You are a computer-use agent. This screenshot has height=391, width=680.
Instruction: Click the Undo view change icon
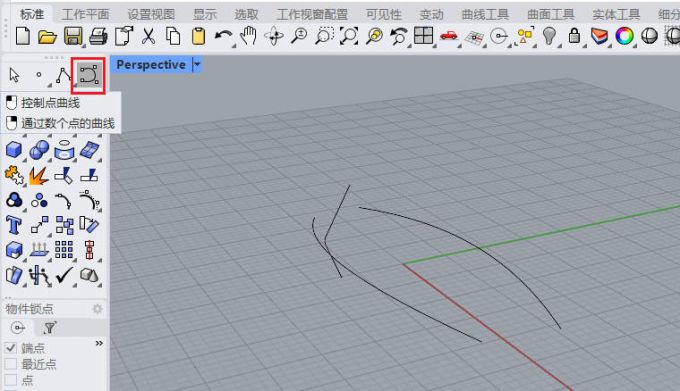tap(399, 36)
